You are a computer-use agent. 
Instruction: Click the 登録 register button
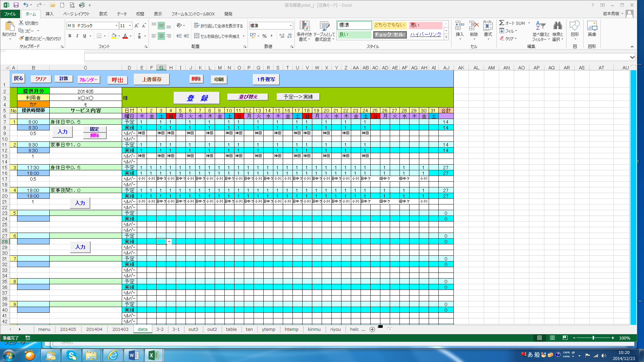197,98
